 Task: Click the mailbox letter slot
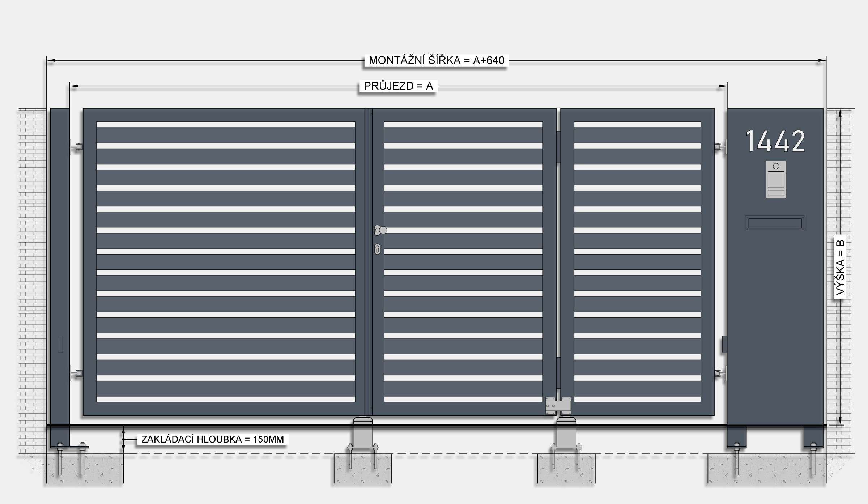coord(775,223)
